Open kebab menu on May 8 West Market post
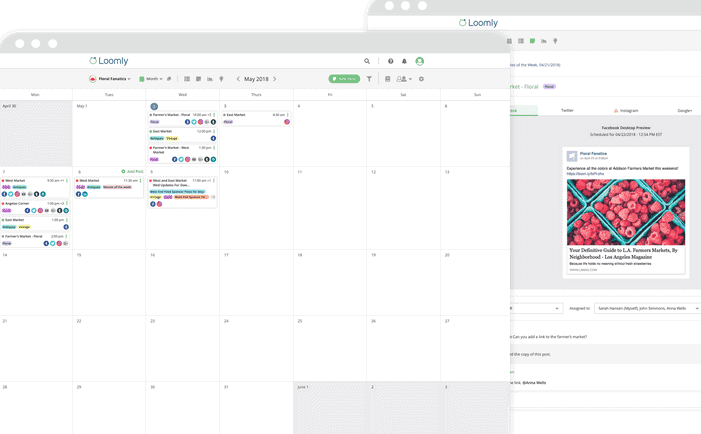The width and height of the screenshot is (701, 434). (x=140, y=181)
